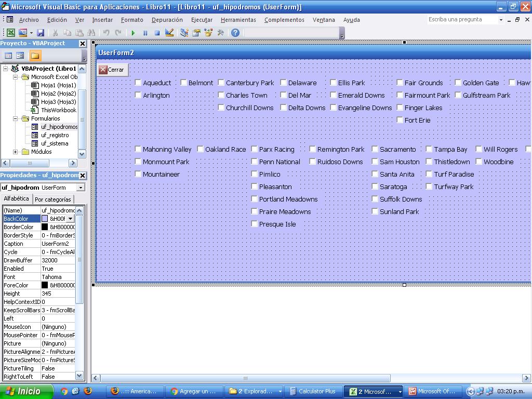Image resolution: width=532 pixels, height=399 pixels.
Task: Collapse the VBAProject (Libro1) tree node
Action: click(5, 69)
